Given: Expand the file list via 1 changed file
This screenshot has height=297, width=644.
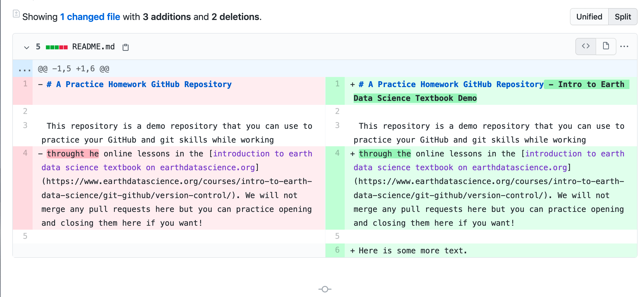Looking at the screenshot, I should point(90,17).
